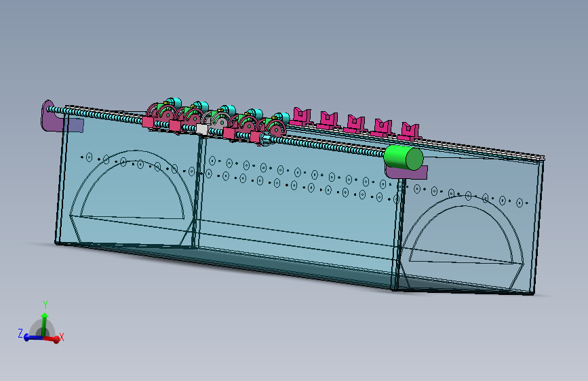This screenshot has width=588, height=381.
Task: Select the purple mounting bracket beneath the green motor
Action: [407, 172]
